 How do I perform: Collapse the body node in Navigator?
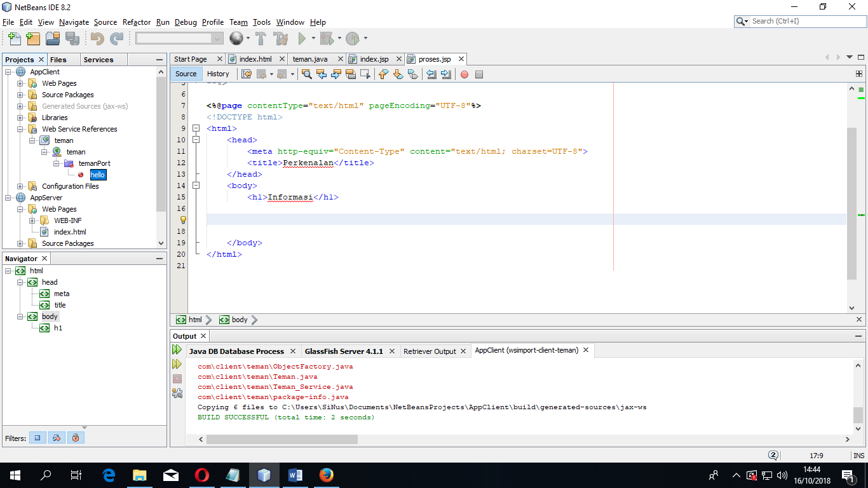[20, 316]
